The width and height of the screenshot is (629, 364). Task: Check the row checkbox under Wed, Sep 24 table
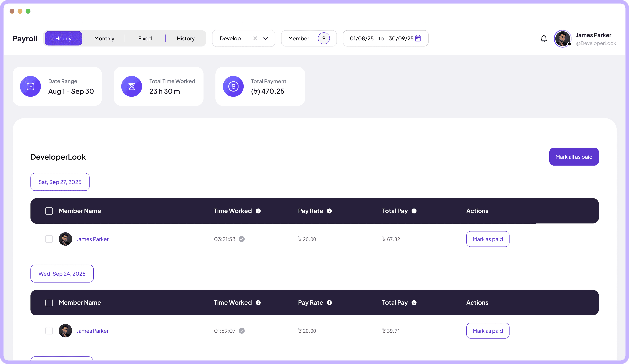pos(49,331)
